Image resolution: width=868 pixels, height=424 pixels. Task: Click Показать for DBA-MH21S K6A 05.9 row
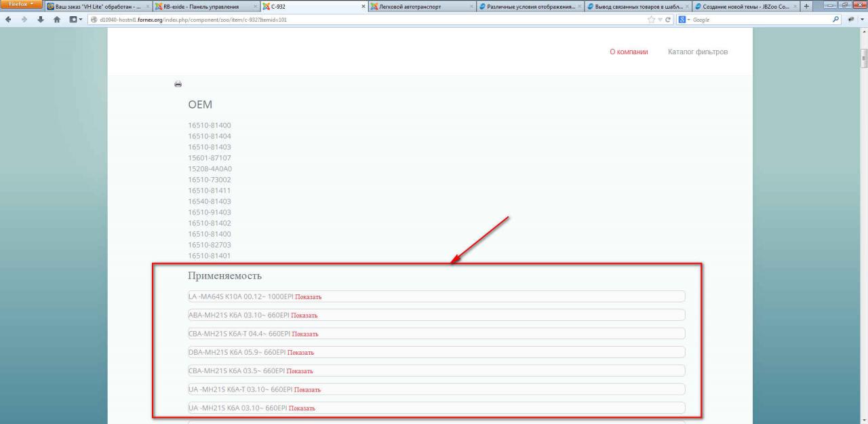pyautogui.click(x=300, y=353)
